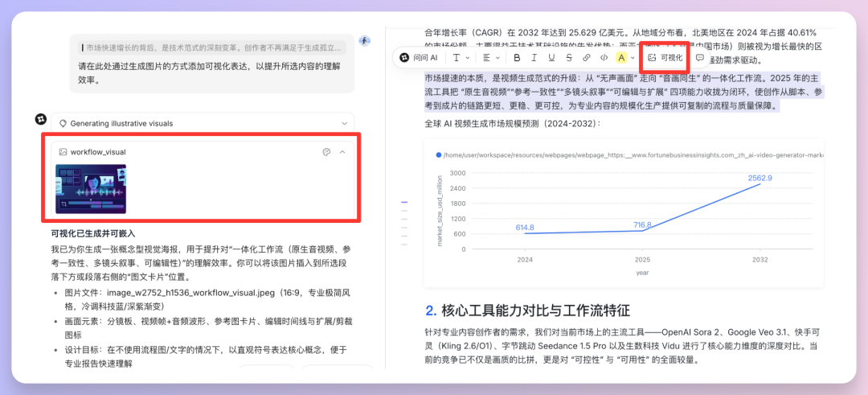Click the quoted text reference in chat message
This screenshot has height=395, width=868.
click(213, 47)
